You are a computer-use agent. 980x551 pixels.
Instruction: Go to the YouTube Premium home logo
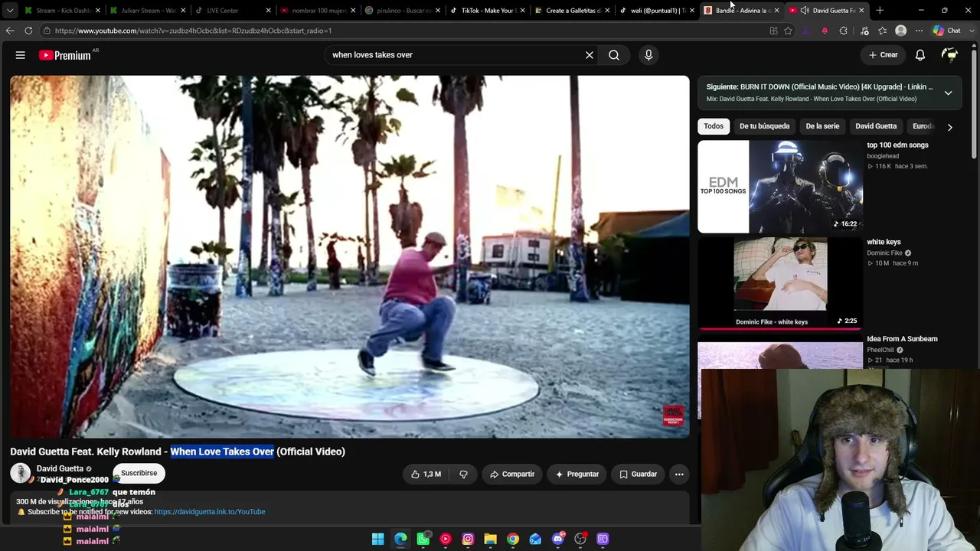click(x=65, y=55)
